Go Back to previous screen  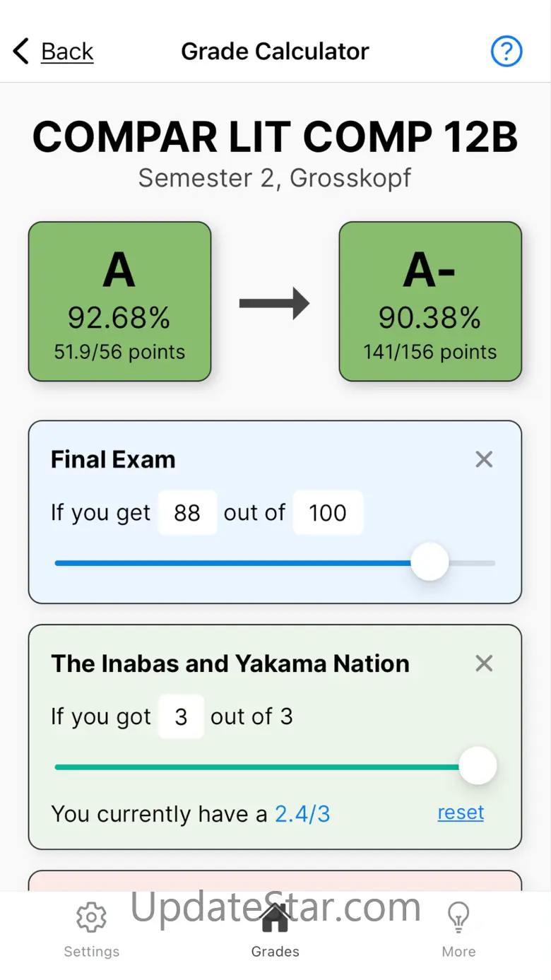67,52
